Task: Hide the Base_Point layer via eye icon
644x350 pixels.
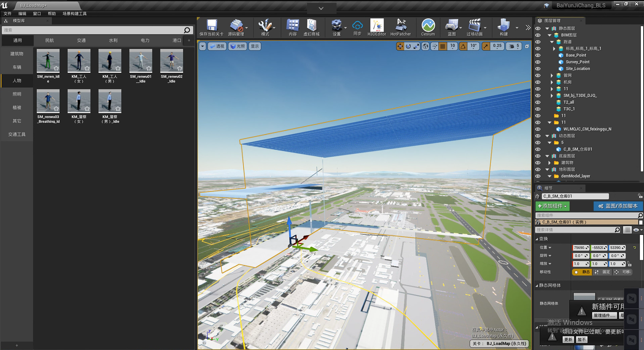Action: point(538,55)
